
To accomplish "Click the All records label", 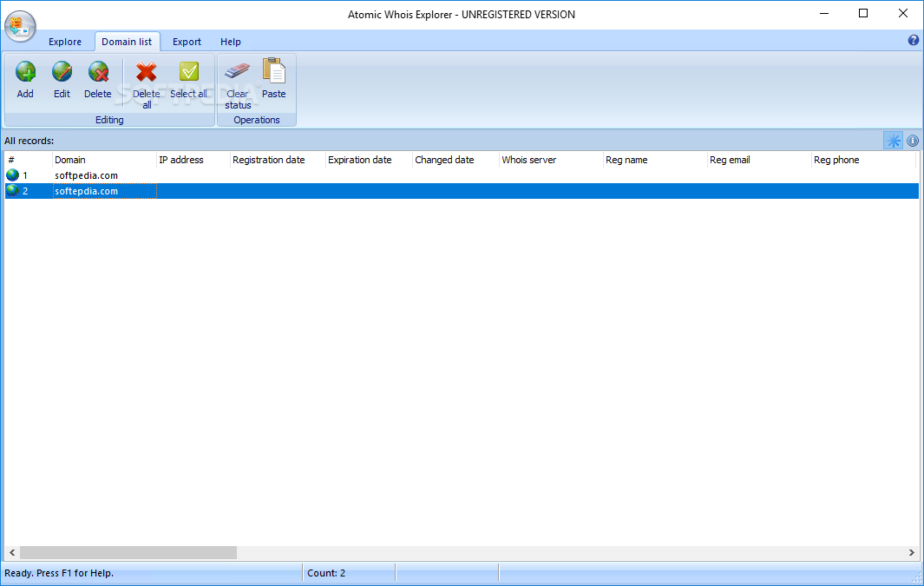I will (x=29, y=141).
